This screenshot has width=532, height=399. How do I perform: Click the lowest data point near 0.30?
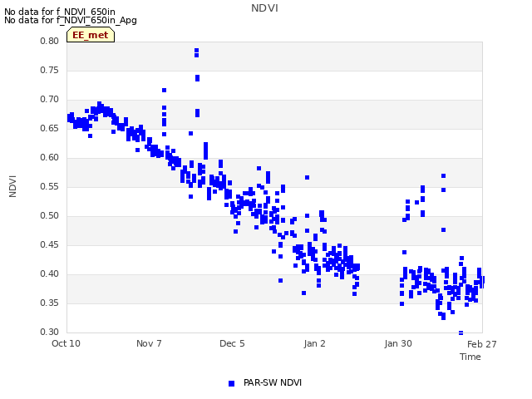[x=461, y=332]
